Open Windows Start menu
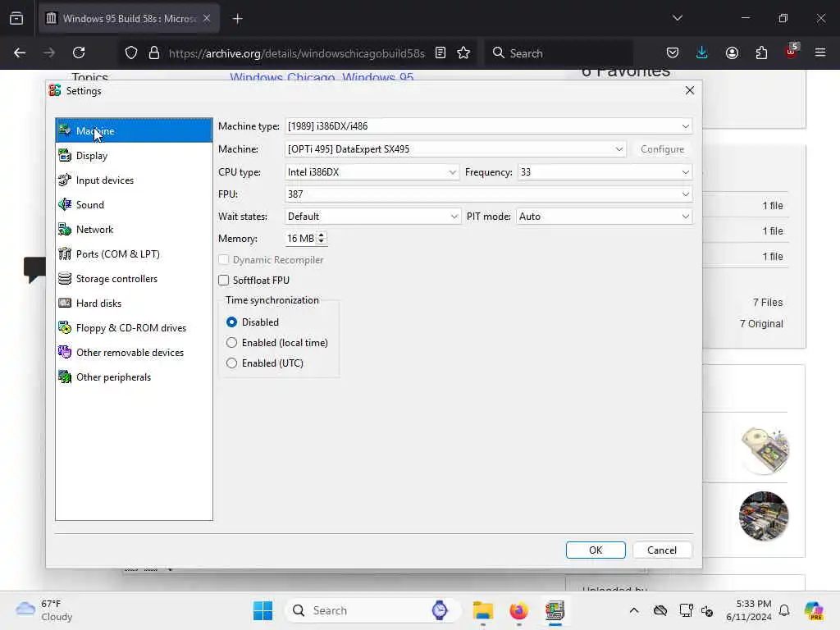The width and height of the screenshot is (840, 630). (262, 610)
